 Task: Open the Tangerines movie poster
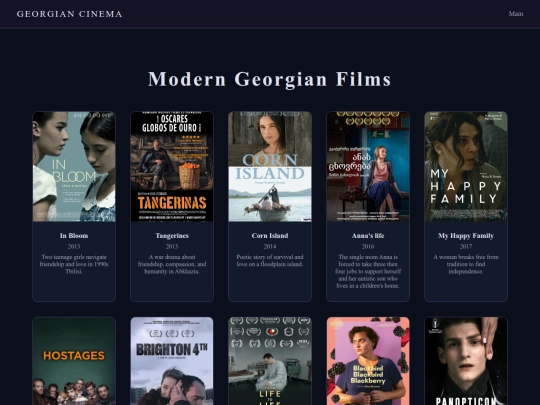point(172,167)
